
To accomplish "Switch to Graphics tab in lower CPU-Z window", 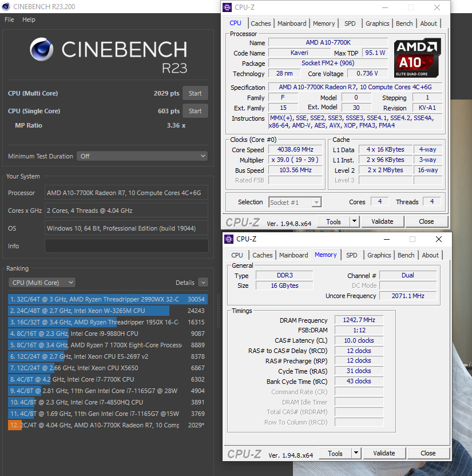I will tap(379, 255).
